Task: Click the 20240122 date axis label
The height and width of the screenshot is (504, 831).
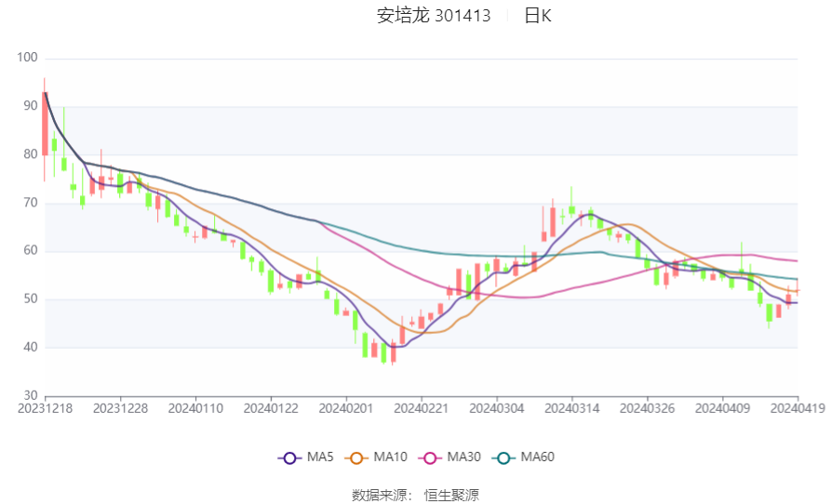Action: pyautogui.click(x=271, y=409)
